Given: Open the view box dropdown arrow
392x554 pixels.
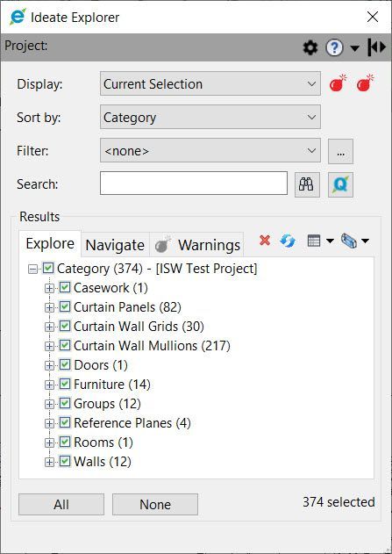Looking at the screenshot, I should click(366, 241).
